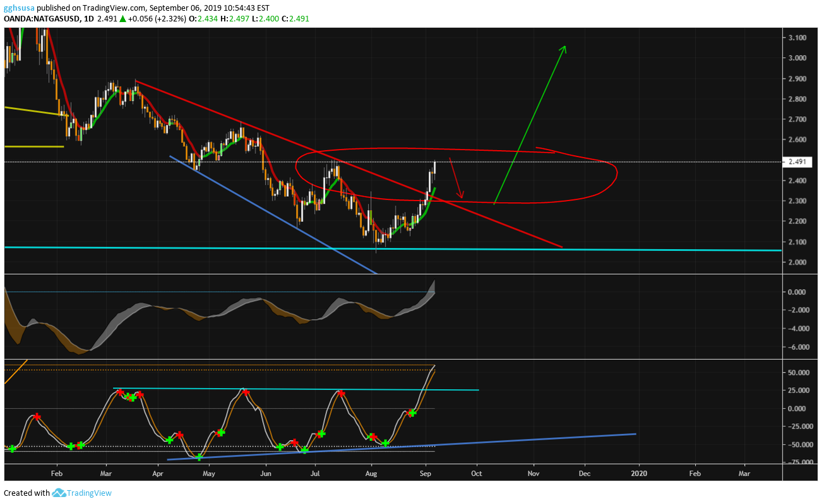Click the -25.000 oscillator axis label
This screenshot has height=504, width=822.
801,426
